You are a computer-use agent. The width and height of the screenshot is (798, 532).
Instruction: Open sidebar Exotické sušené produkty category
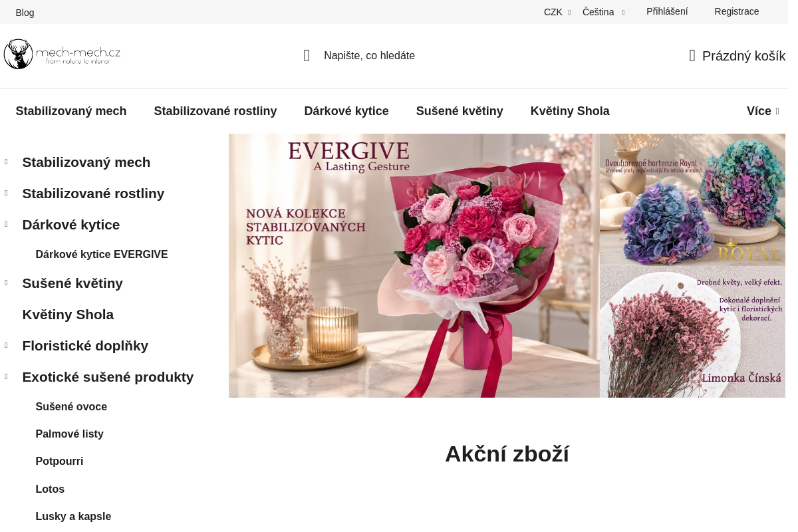[x=108, y=377]
